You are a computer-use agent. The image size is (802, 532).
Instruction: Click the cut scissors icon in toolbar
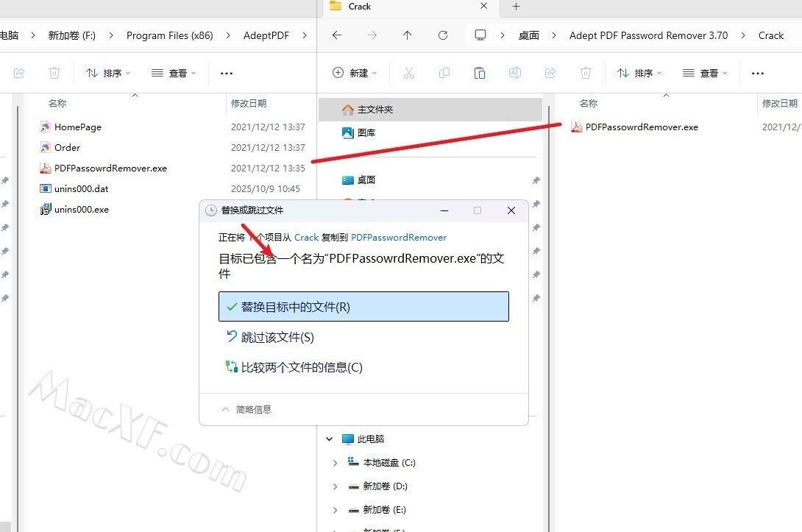pyautogui.click(x=409, y=73)
